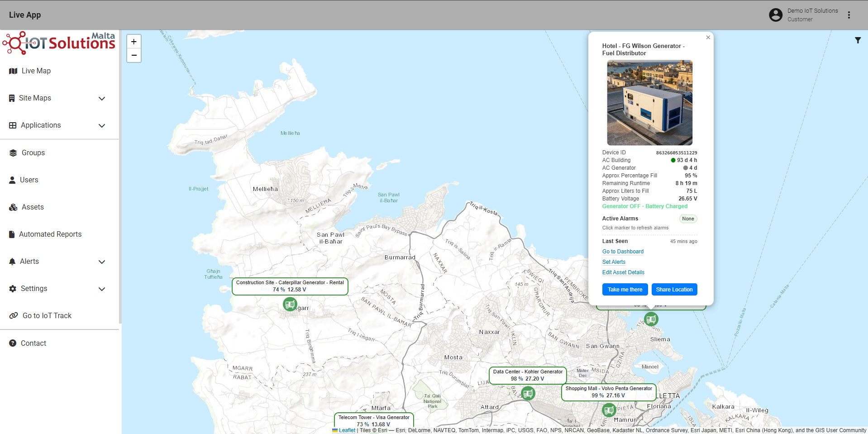This screenshot has width=868, height=434.
Task: Click the Generator OFF Battery Charged status
Action: [644, 206]
